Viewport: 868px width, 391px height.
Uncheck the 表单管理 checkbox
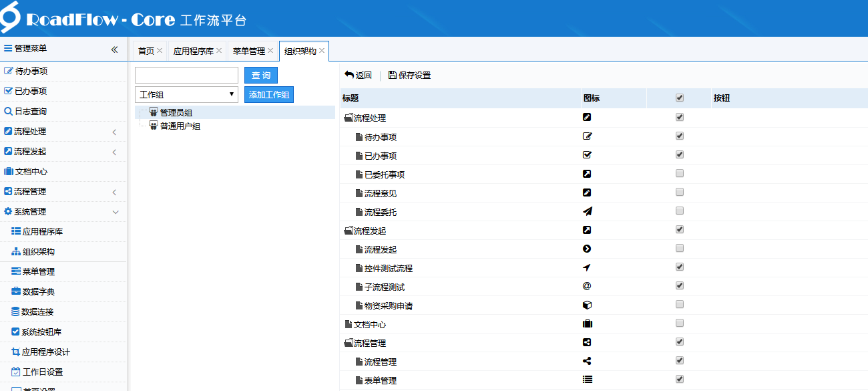[680, 379]
